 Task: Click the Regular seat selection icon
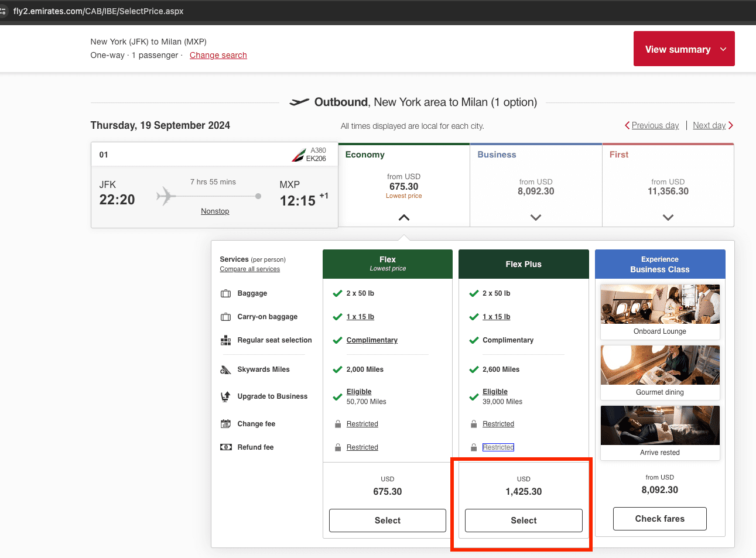coord(225,340)
